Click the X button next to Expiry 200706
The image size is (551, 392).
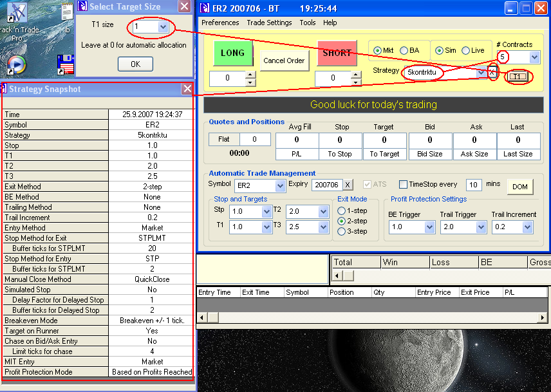pyautogui.click(x=348, y=185)
